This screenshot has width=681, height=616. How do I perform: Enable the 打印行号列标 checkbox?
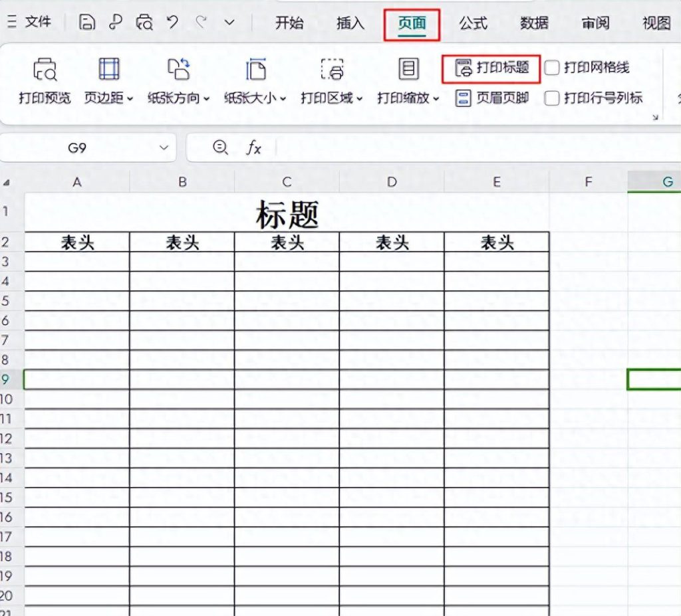[553, 98]
